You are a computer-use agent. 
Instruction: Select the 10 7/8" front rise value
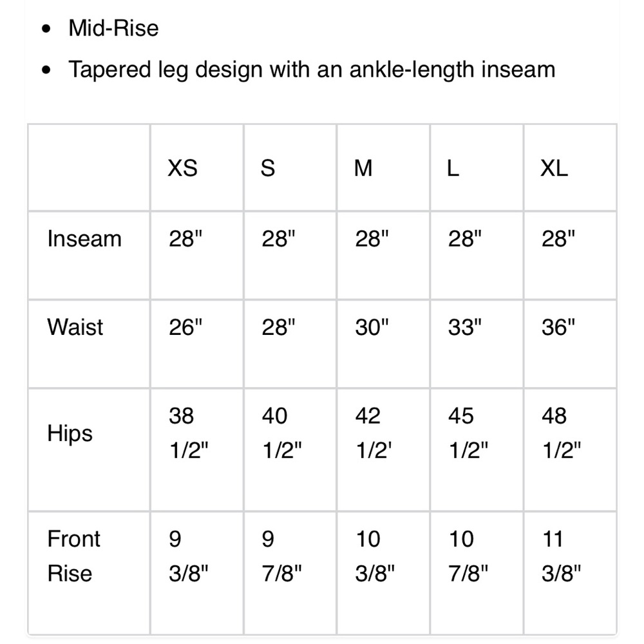point(468,556)
